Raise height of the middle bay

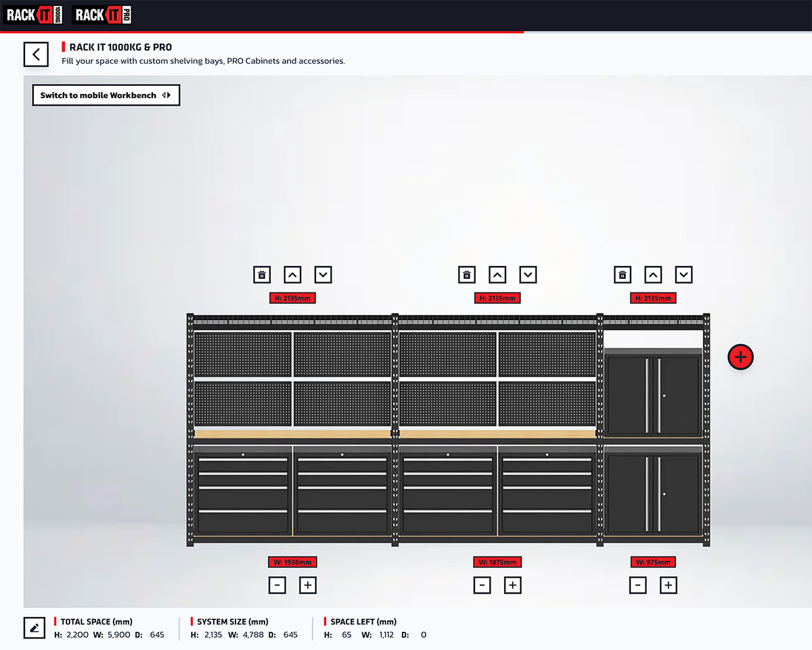[497, 275]
